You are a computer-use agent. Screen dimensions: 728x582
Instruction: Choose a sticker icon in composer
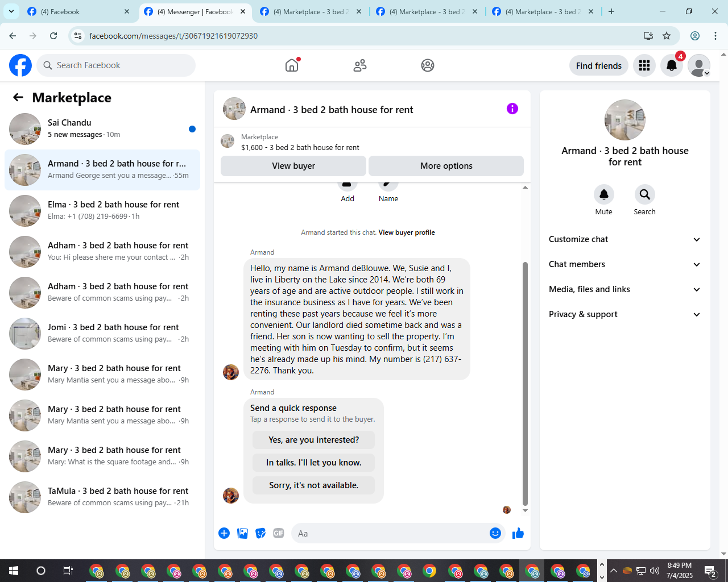coord(260,533)
